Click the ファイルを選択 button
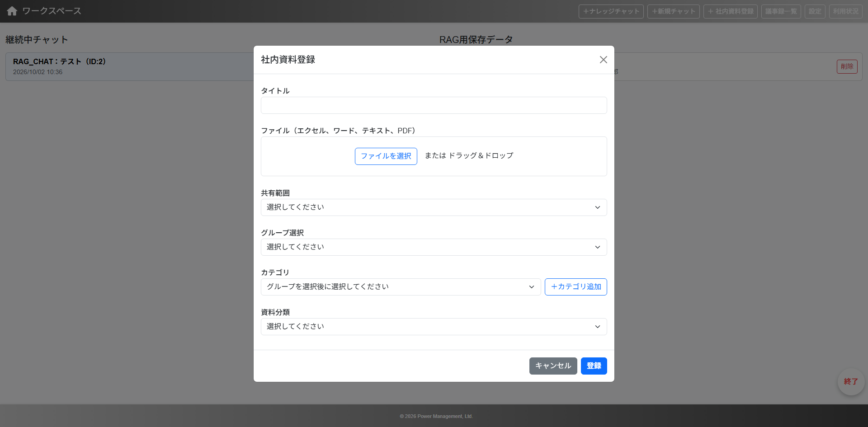868x427 pixels. (x=386, y=156)
